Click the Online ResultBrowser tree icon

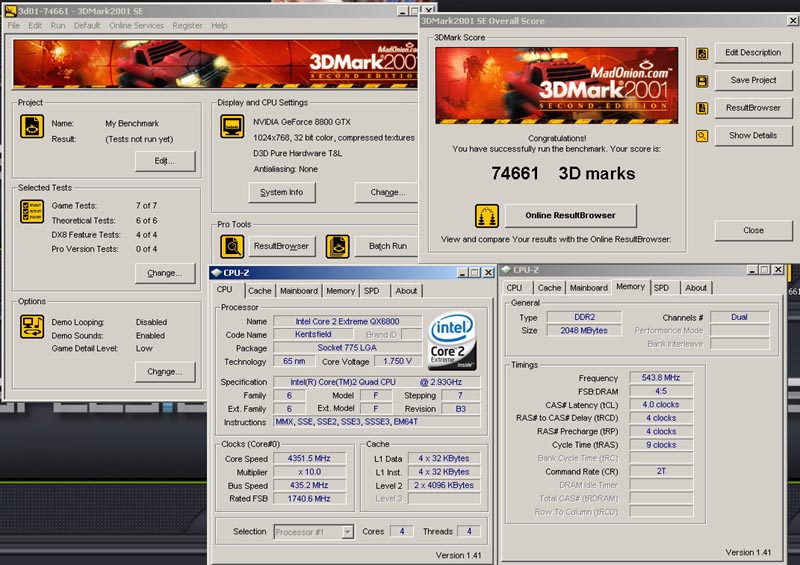click(487, 216)
